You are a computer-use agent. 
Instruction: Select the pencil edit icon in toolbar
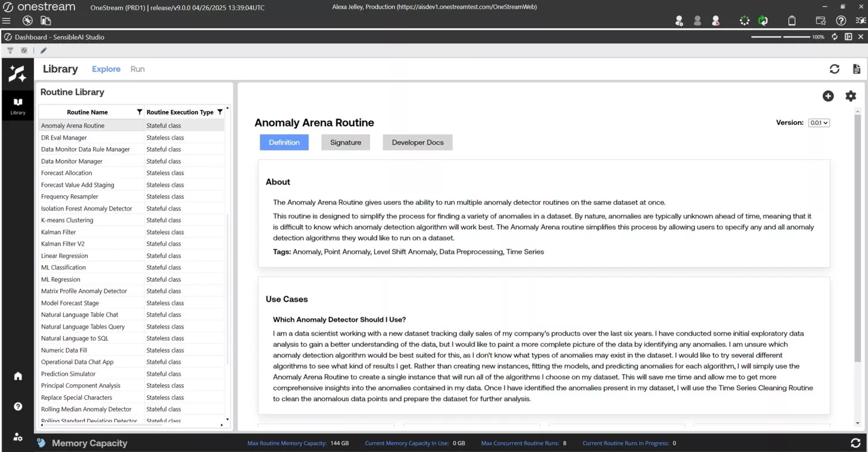43,50
